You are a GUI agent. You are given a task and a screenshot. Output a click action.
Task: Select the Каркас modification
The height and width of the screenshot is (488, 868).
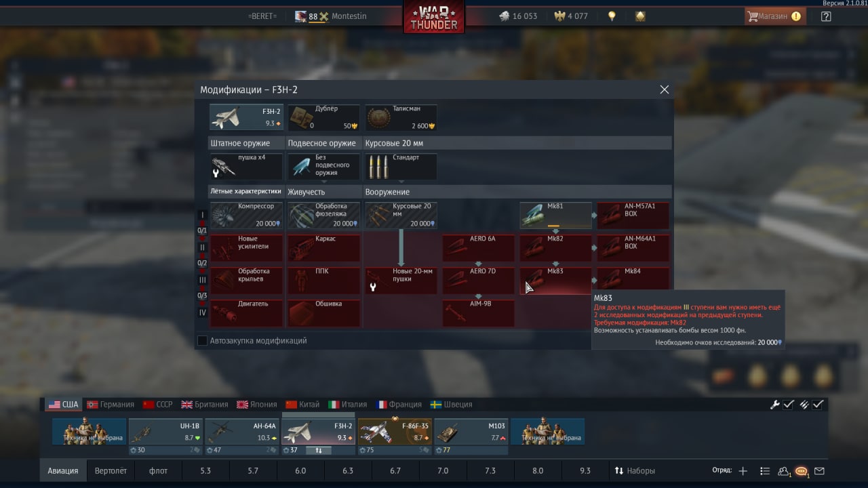click(x=323, y=248)
